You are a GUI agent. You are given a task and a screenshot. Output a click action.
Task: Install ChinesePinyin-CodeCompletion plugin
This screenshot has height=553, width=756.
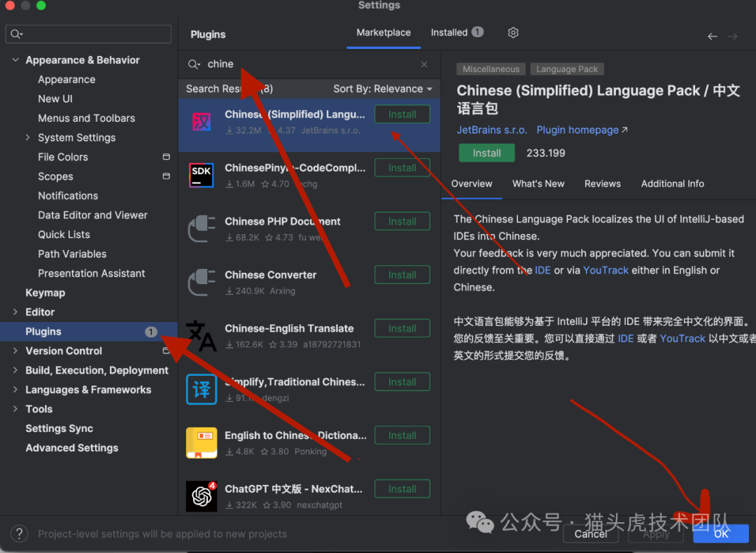tap(402, 168)
